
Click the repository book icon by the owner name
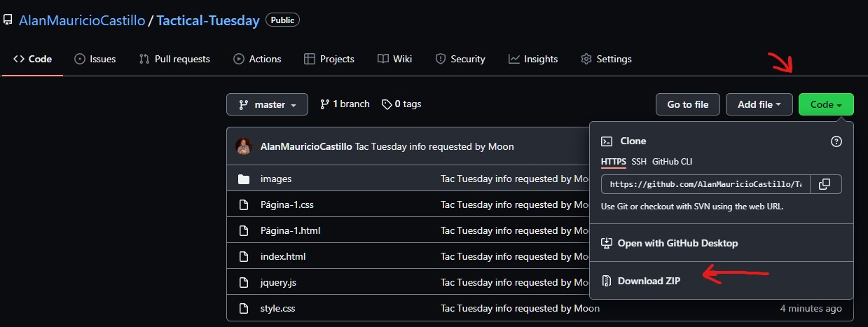8,20
